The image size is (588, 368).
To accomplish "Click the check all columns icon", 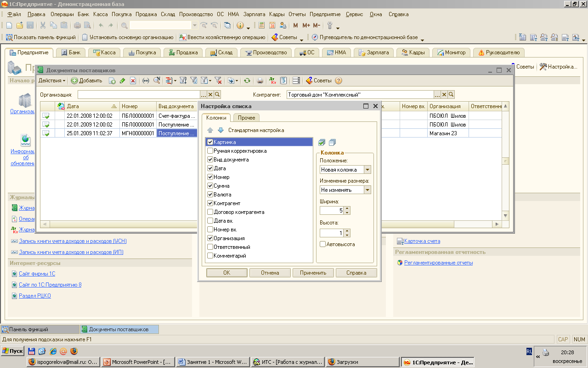I will (322, 142).
